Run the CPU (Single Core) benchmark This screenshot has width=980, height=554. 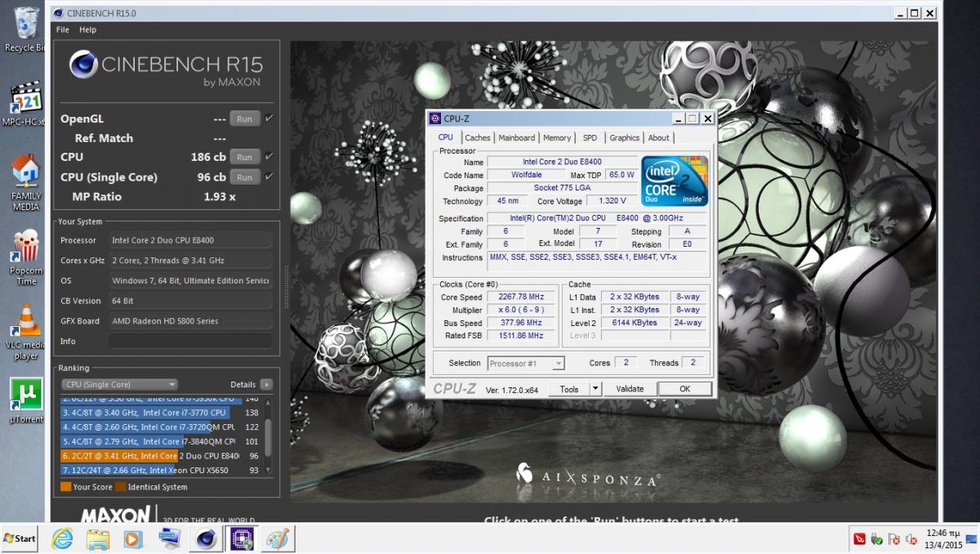coord(244,177)
